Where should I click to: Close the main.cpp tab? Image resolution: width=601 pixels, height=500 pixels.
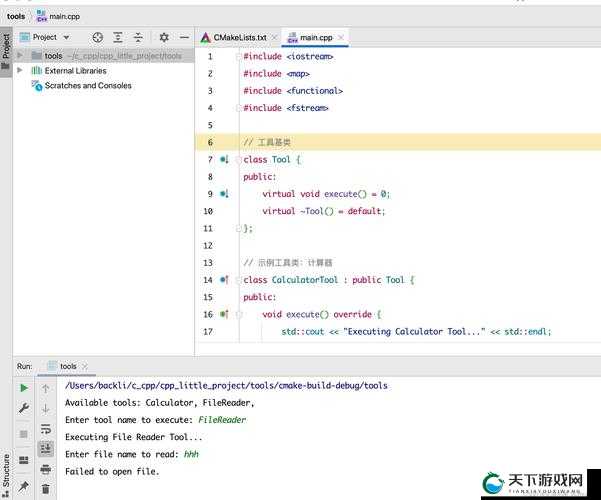pos(341,37)
